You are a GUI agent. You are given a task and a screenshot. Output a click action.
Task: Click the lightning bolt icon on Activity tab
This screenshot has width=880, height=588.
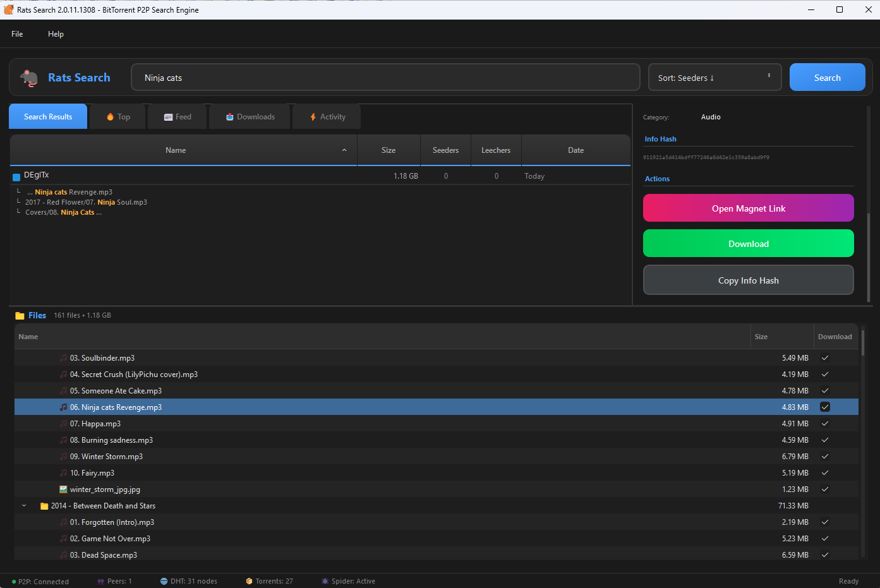[313, 117]
